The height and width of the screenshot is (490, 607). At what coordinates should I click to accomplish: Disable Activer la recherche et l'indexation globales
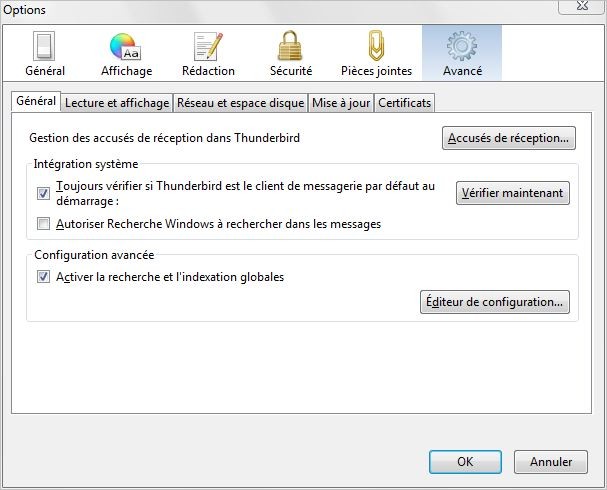coord(43,277)
